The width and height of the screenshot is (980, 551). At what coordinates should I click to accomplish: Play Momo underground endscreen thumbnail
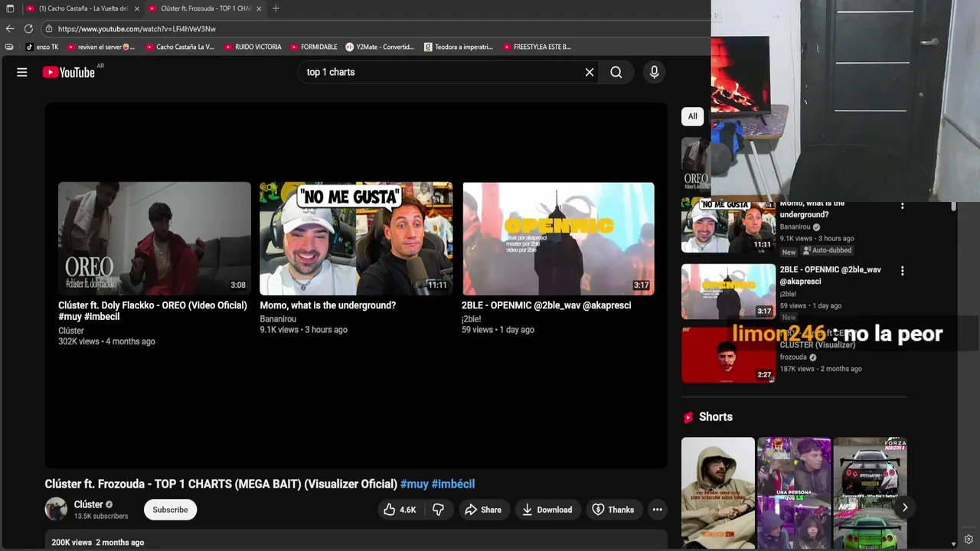click(x=356, y=239)
